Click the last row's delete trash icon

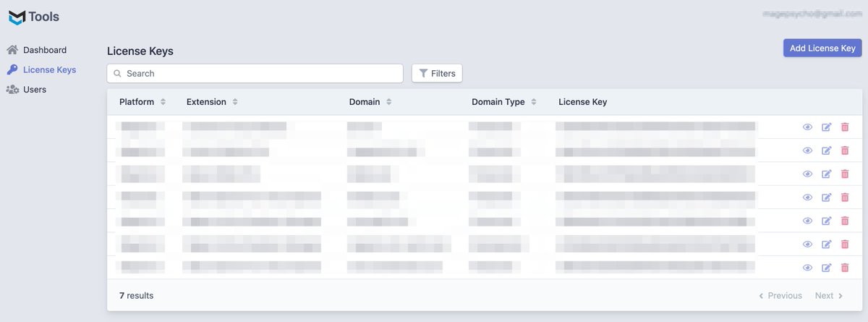tap(845, 268)
